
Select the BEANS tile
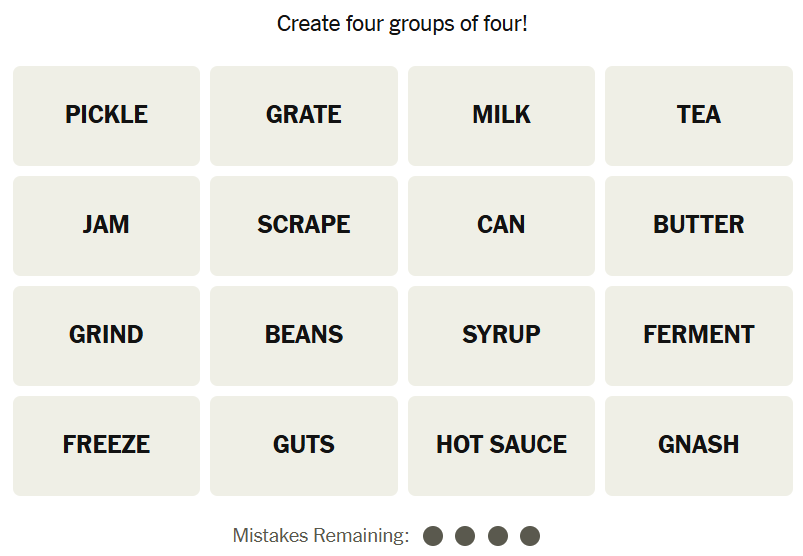304,335
